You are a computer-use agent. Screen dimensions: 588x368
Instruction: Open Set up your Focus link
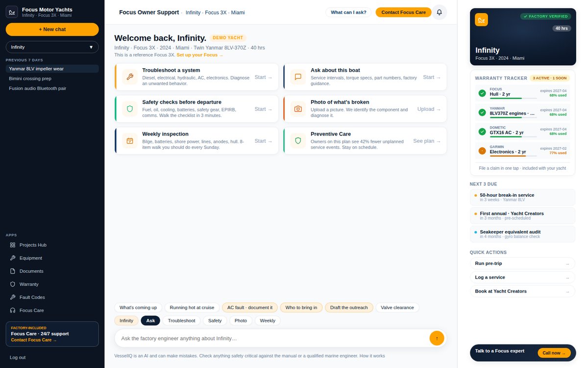[x=200, y=55]
